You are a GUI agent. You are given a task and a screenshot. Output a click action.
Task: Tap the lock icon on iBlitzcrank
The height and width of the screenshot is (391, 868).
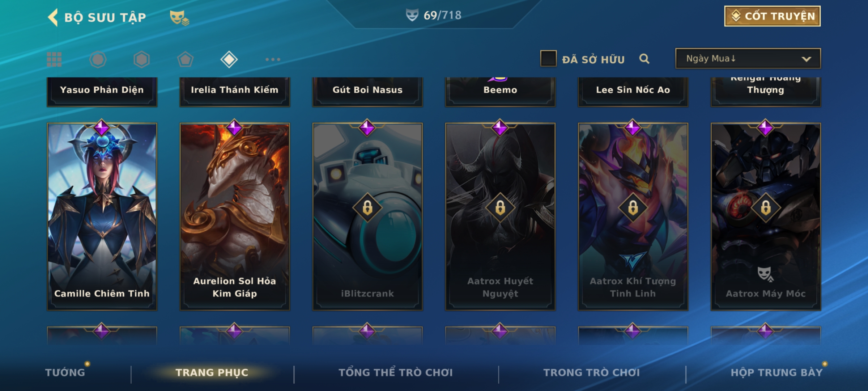pos(367,208)
